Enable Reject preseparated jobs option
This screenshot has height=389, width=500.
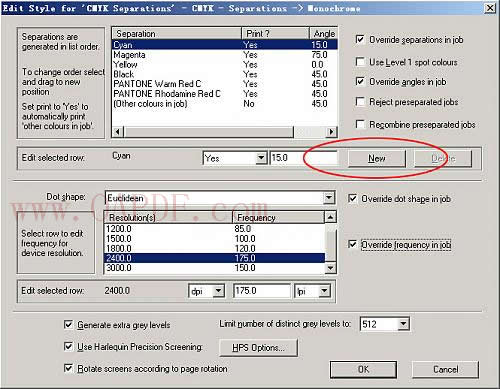click(x=360, y=101)
